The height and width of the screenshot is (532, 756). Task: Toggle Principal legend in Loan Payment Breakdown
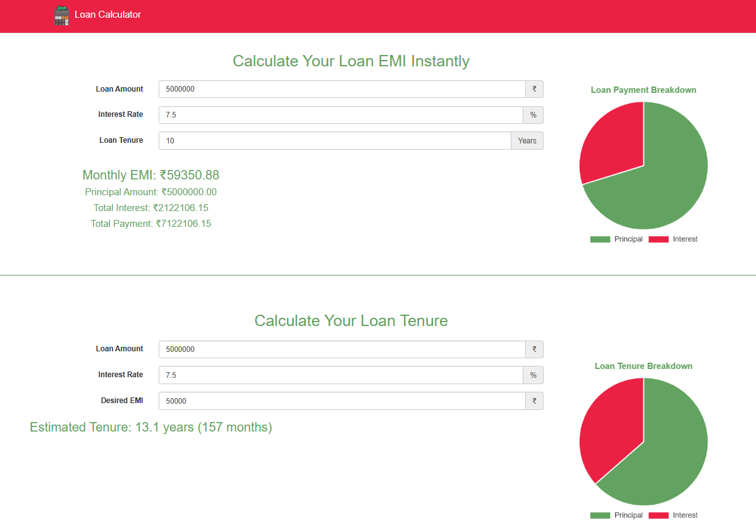pos(616,239)
